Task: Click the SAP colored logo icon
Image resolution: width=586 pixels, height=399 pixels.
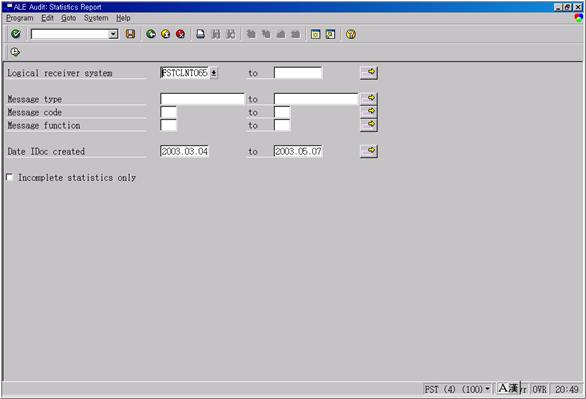Action: (579, 18)
